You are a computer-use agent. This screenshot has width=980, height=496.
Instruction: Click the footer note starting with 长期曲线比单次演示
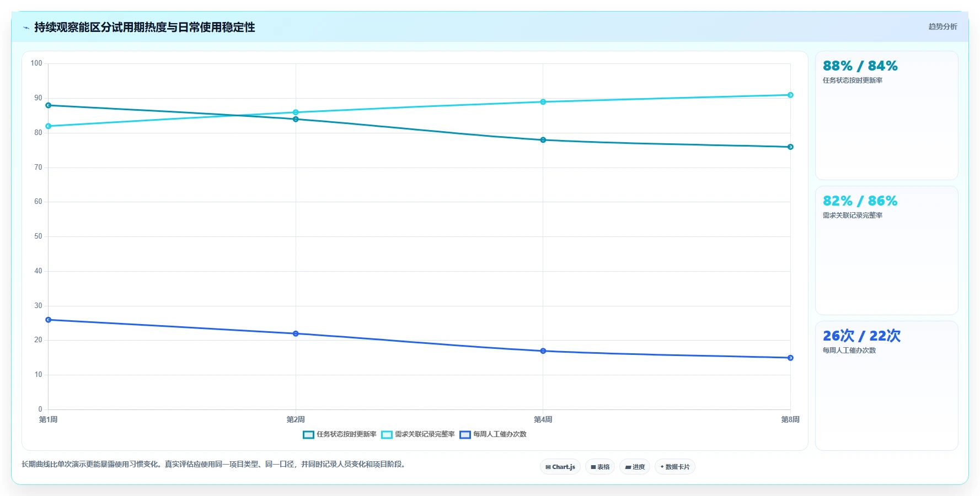[215, 465]
